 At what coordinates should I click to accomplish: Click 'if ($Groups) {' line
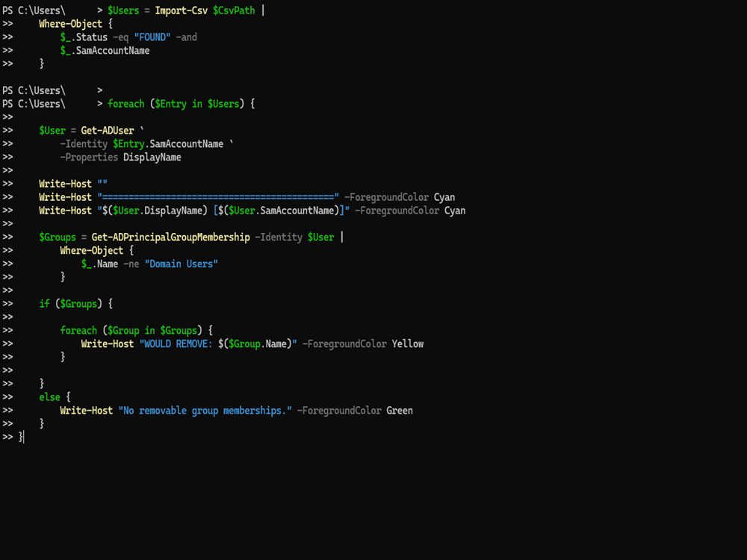[x=75, y=304]
